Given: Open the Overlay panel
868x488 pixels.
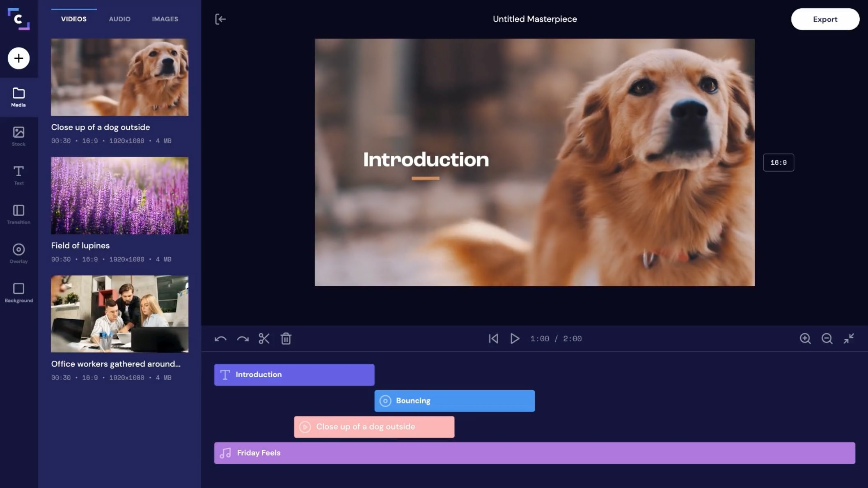Looking at the screenshot, I should point(18,254).
